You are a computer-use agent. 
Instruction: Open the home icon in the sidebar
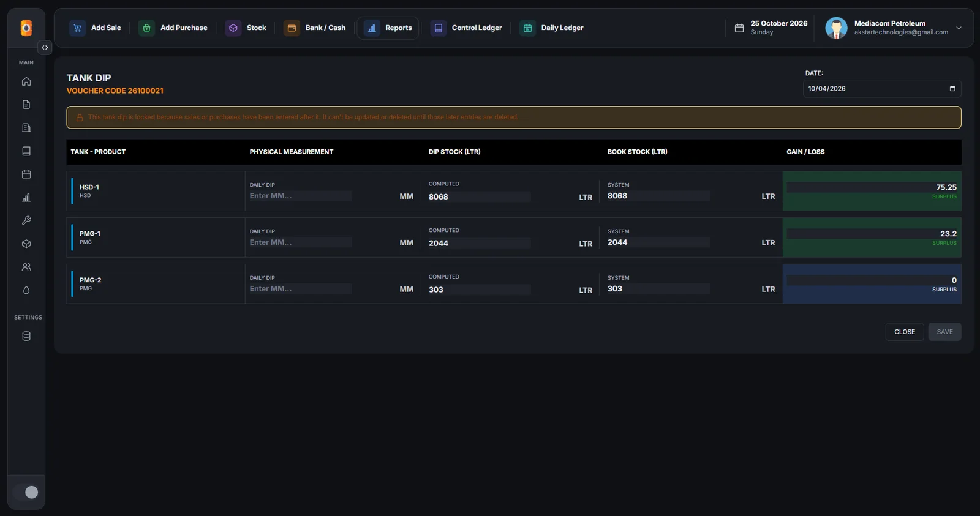click(x=26, y=81)
